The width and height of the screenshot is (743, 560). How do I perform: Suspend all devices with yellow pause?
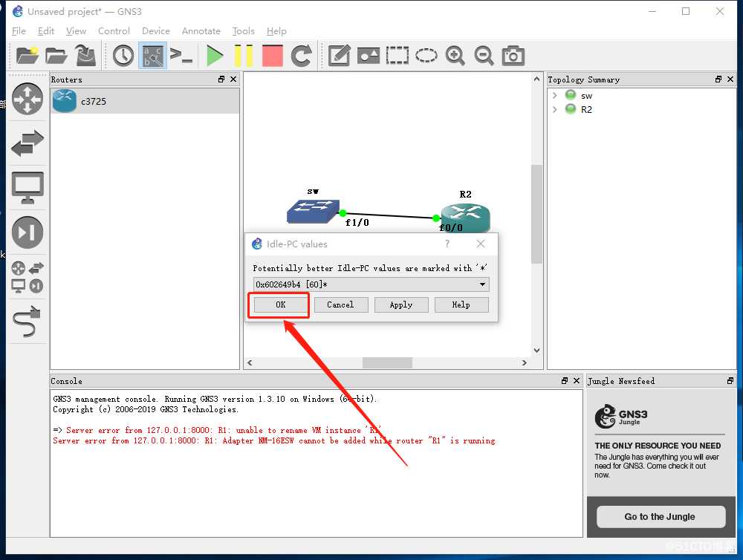tap(244, 56)
